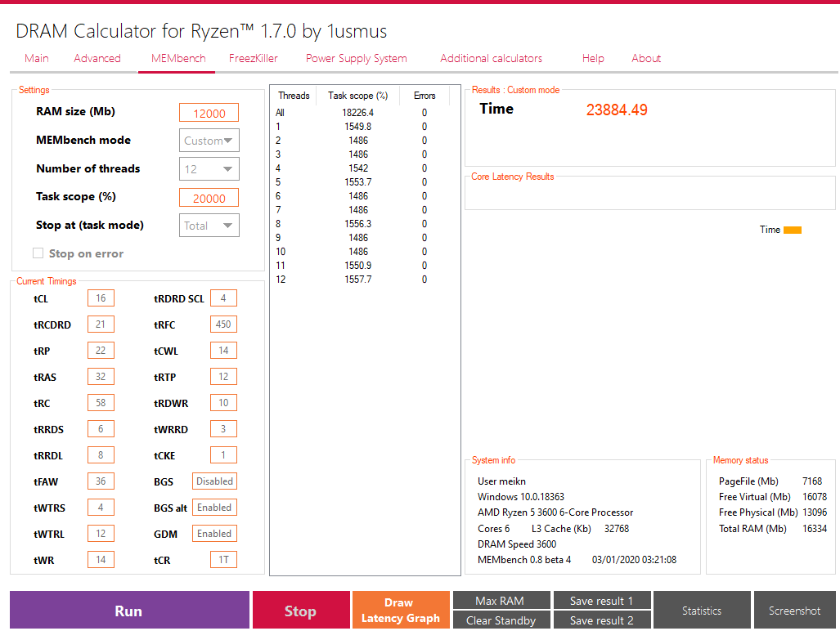The width and height of the screenshot is (840, 631).
Task: Click the DRAM Speed 3600 text
Action: click(x=517, y=544)
